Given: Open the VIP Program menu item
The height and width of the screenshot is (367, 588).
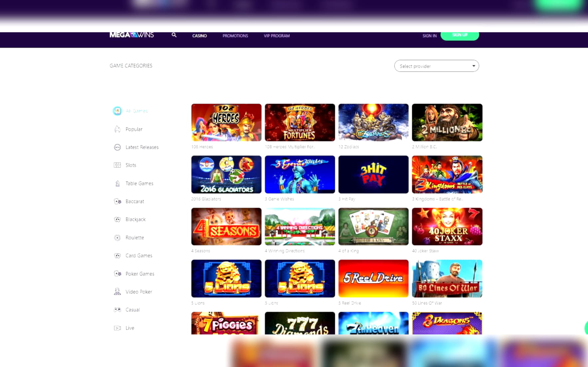Looking at the screenshot, I should [277, 36].
